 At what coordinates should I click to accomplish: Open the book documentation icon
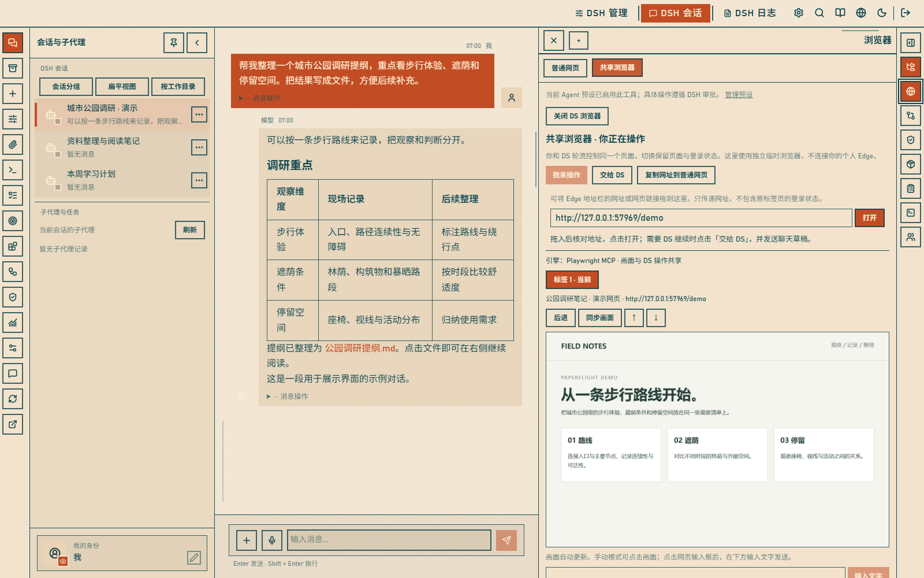tap(840, 13)
